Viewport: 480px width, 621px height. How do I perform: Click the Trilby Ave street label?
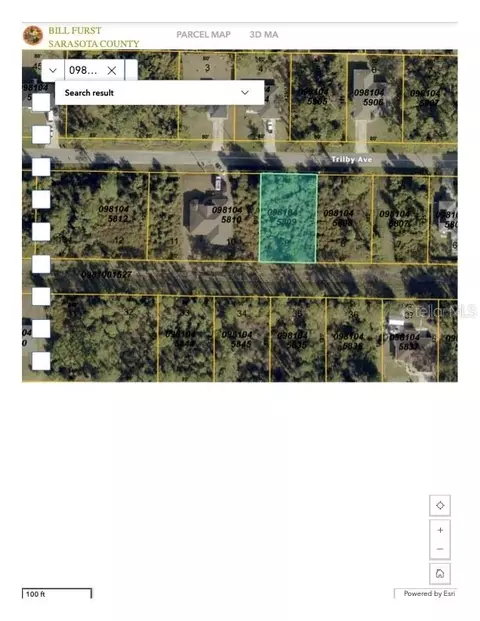click(x=352, y=159)
